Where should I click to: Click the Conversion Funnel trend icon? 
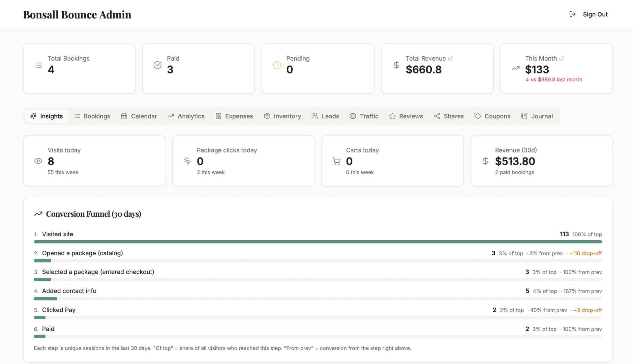tap(38, 214)
